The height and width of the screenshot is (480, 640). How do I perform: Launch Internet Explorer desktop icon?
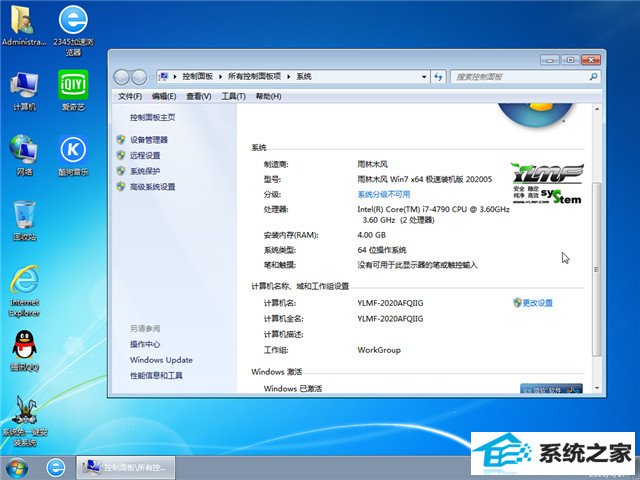[24, 291]
